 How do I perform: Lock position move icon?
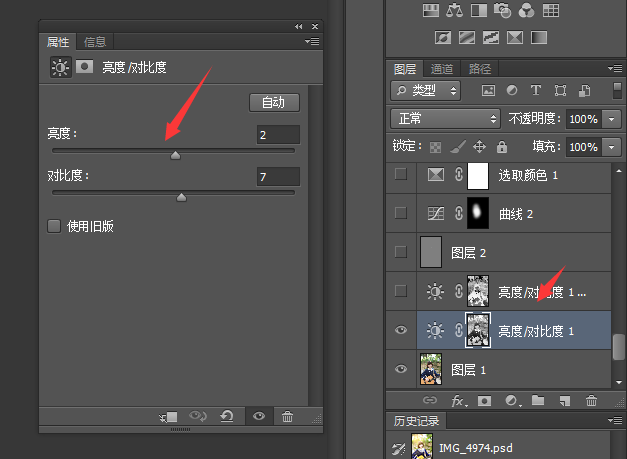479,147
